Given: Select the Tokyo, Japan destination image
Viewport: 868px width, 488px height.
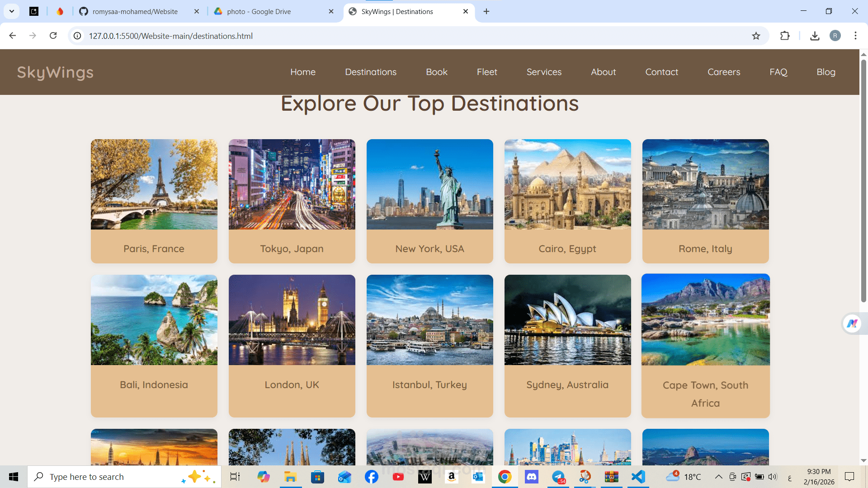Looking at the screenshot, I should coord(292,184).
